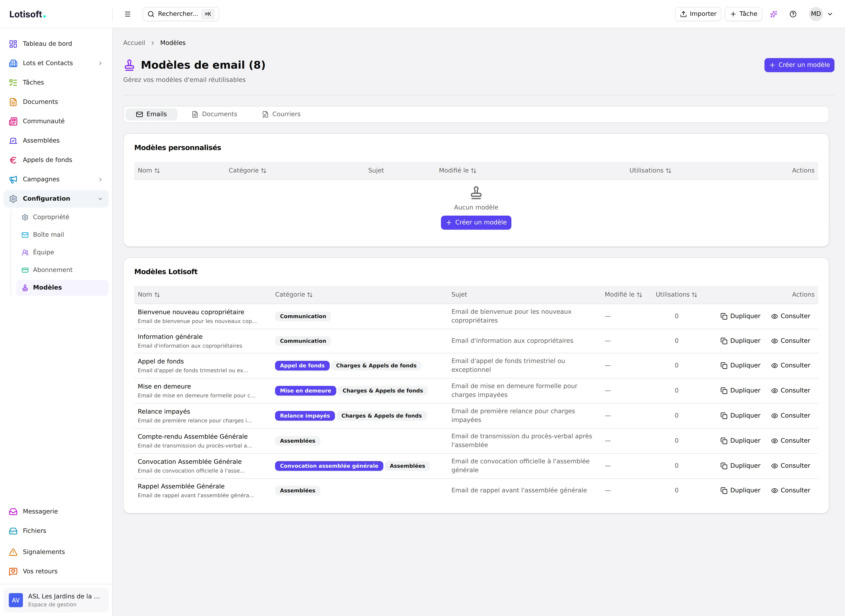Click the Mise en demeure blue badge

[x=305, y=391]
